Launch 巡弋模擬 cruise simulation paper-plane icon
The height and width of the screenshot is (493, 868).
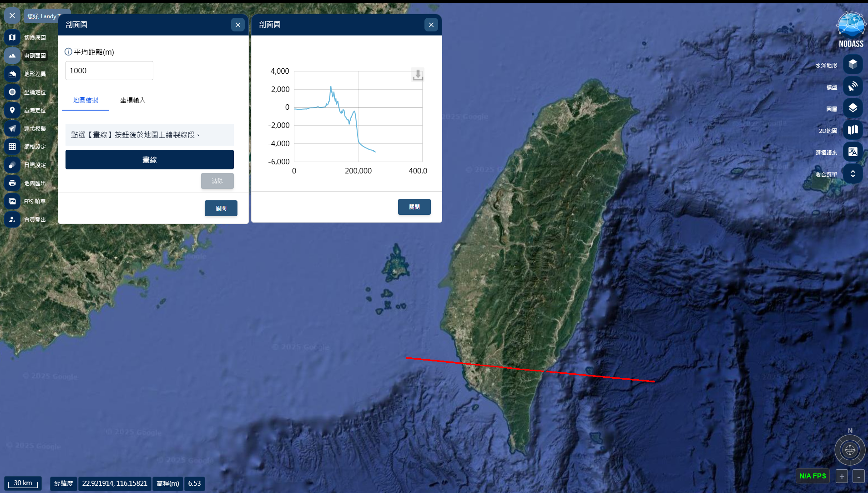coord(12,128)
